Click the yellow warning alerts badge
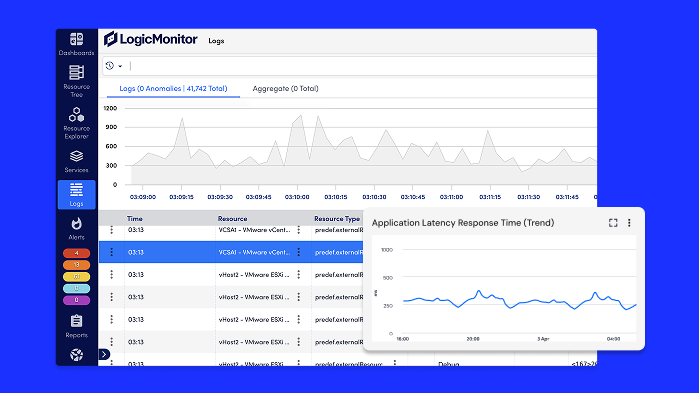The height and width of the screenshot is (393, 699). pyautogui.click(x=76, y=277)
